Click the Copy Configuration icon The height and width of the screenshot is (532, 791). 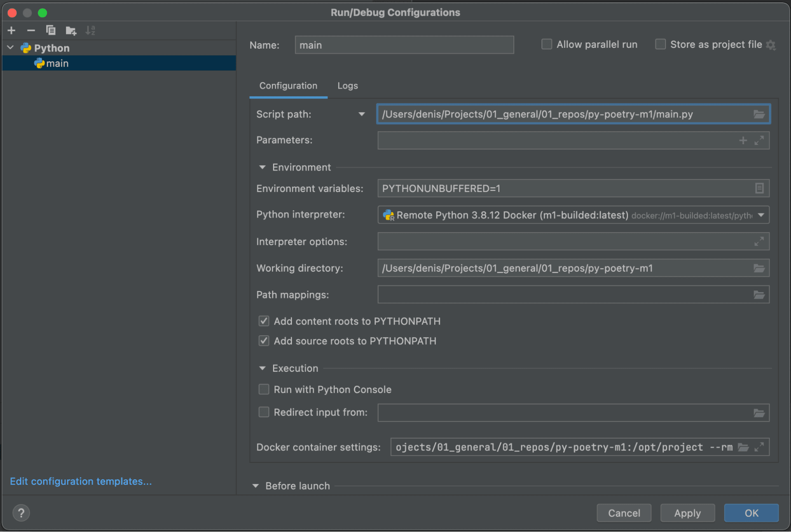tap(51, 30)
